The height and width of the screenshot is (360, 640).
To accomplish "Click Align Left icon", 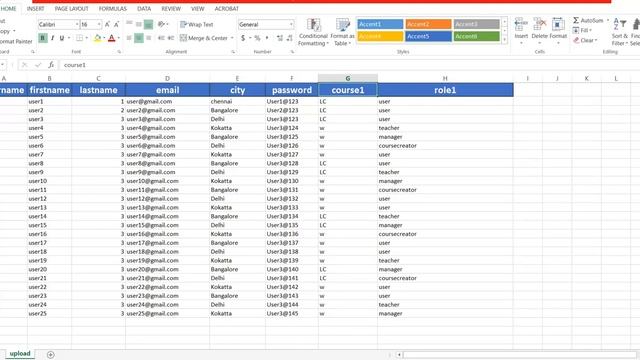I will (129, 38).
